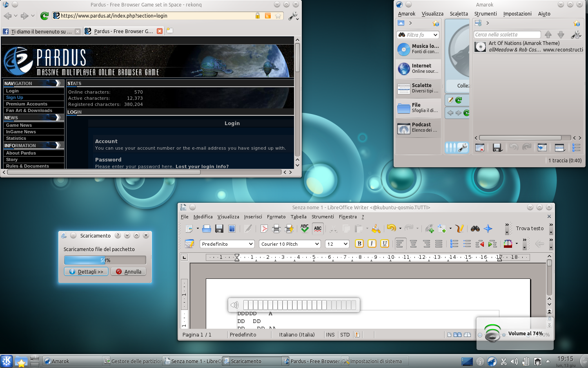Toggle Underline formatting in Writer
Image resolution: width=588 pixels, height=368 pixels.
(385, 244)
